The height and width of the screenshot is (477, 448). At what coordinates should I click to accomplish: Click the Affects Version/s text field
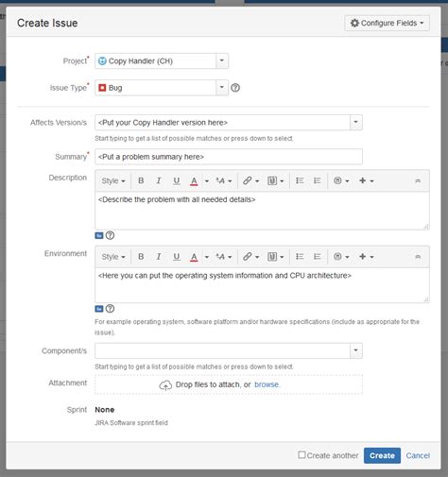pos(222,122)
